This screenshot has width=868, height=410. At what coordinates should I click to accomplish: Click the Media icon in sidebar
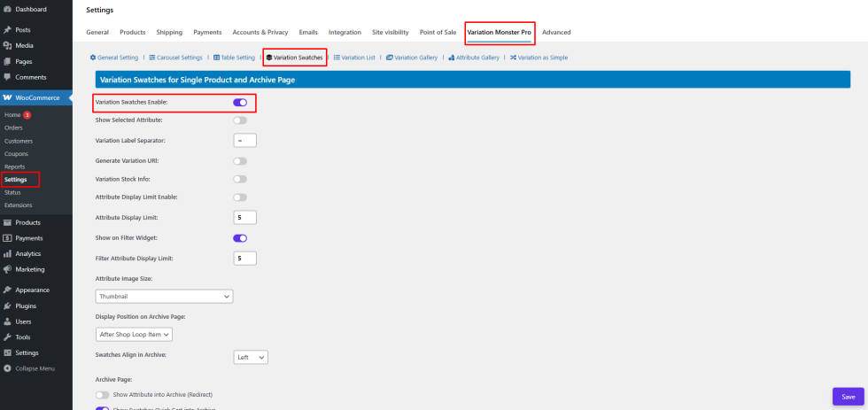pos(7,46)
